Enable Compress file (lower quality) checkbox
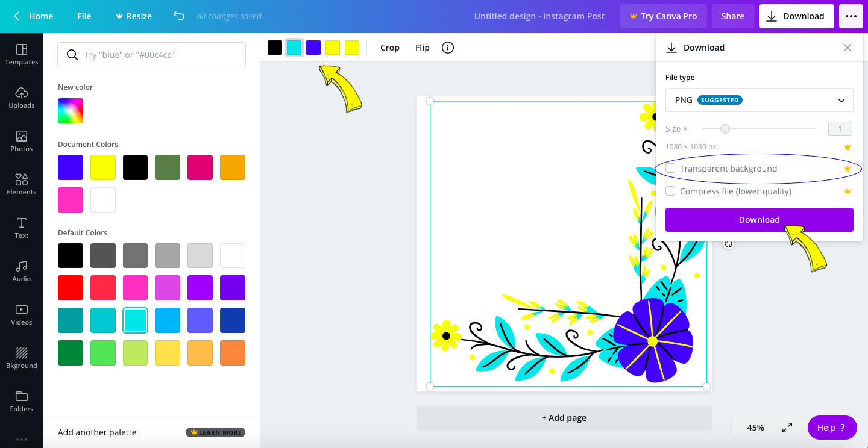 [670, 191]
